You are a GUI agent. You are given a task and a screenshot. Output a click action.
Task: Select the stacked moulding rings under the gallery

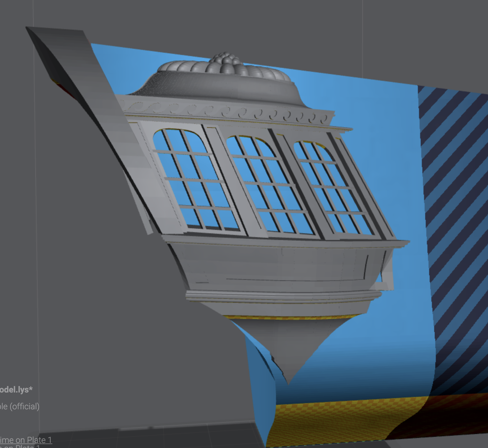(283, 297)
